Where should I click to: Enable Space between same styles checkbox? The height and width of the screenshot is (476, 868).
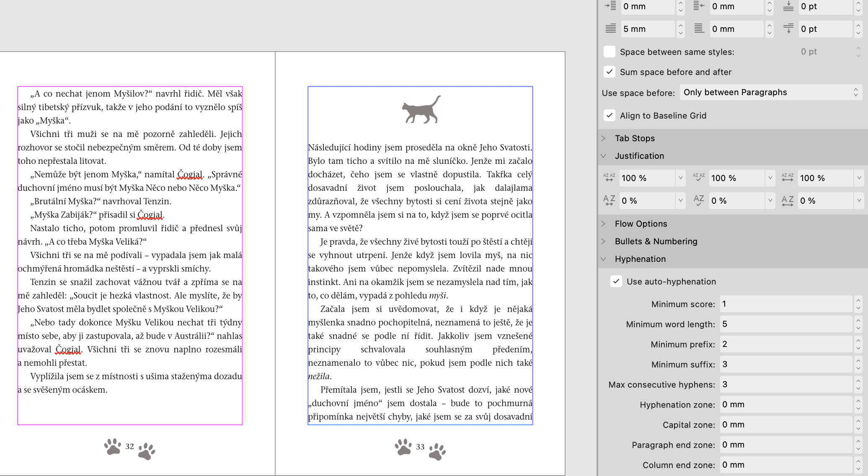coord(610,52)
